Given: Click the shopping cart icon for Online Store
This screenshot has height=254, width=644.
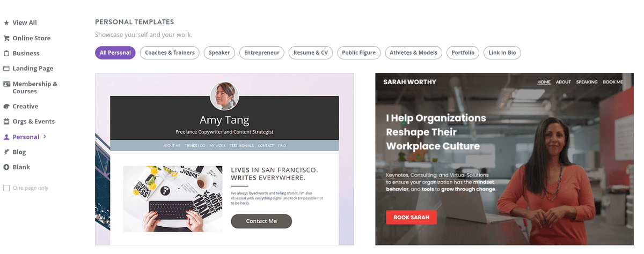Looking at the screenshot, I should 6,38.
